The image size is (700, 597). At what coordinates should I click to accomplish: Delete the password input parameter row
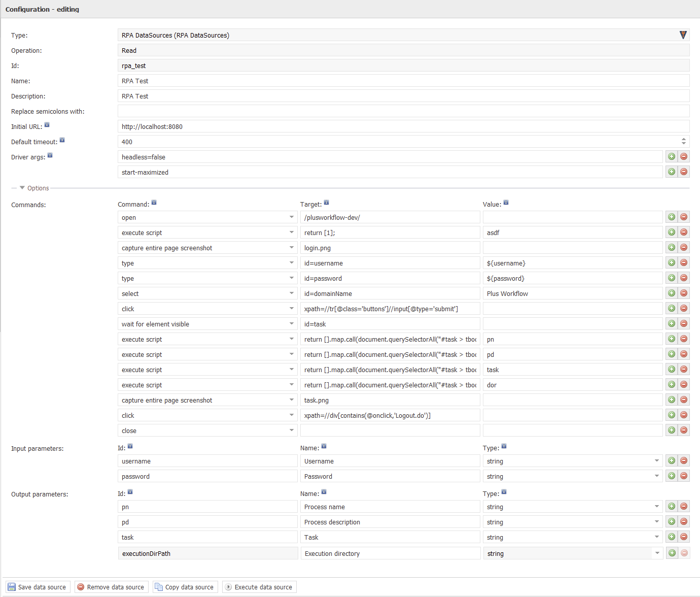coord(683,476)
